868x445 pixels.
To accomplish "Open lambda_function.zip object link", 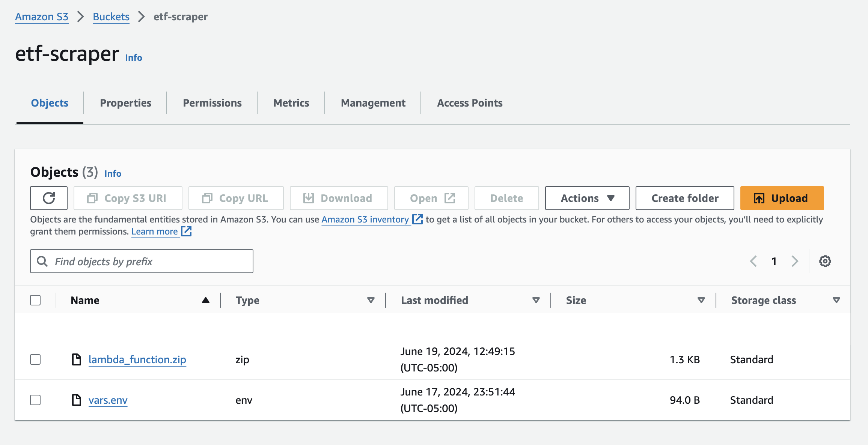I will coord(137,359).
